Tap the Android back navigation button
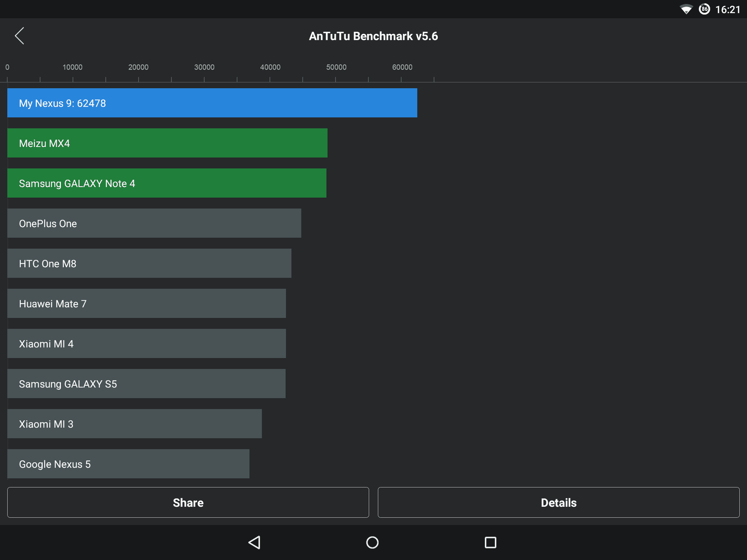The width and height of the screenshot is (747, 560). tap(254, 542)
